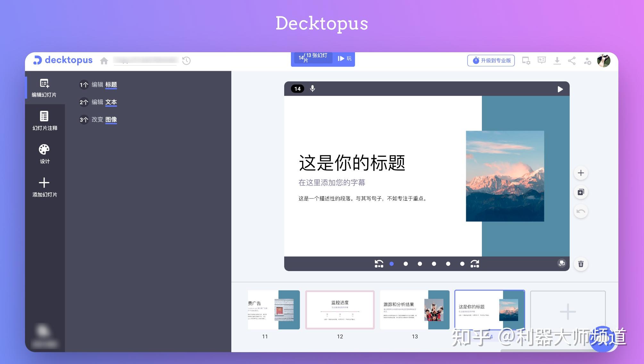Click previous layout rotate icon

379,264
